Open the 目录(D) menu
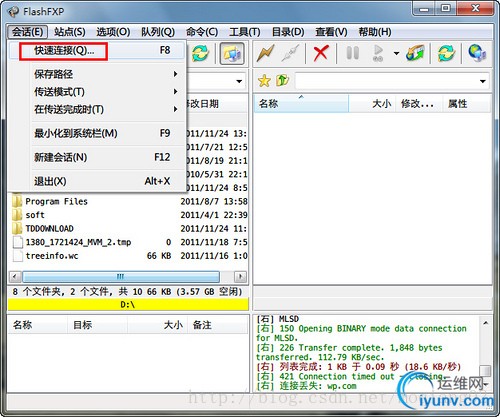The image size is (500, 417). (288, 32)
